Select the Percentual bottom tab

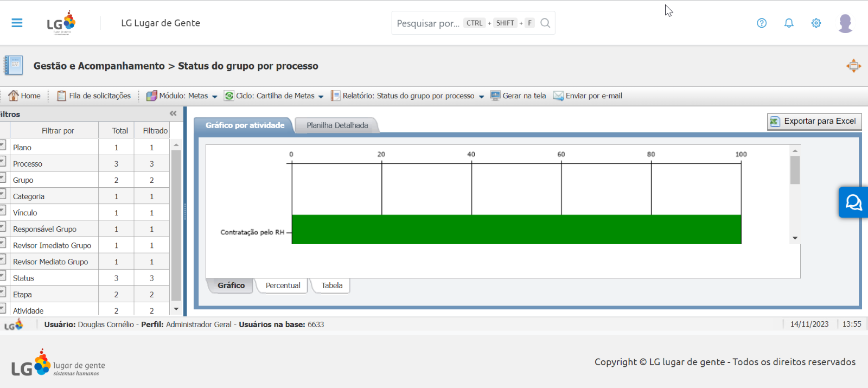tap(283, 285)
